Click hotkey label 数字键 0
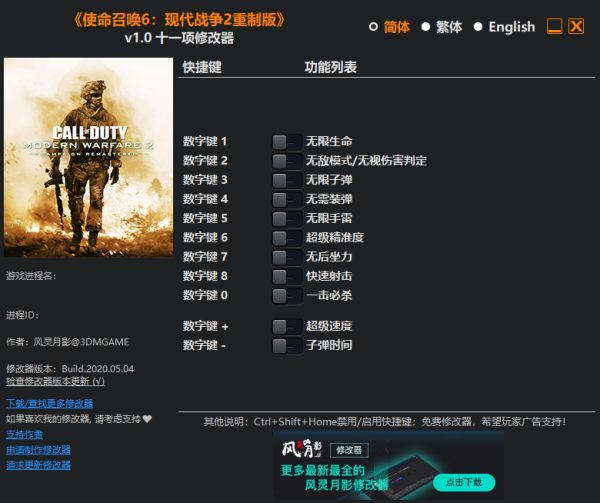The width and height of the screenshot is (600, 503). [205, 295]
